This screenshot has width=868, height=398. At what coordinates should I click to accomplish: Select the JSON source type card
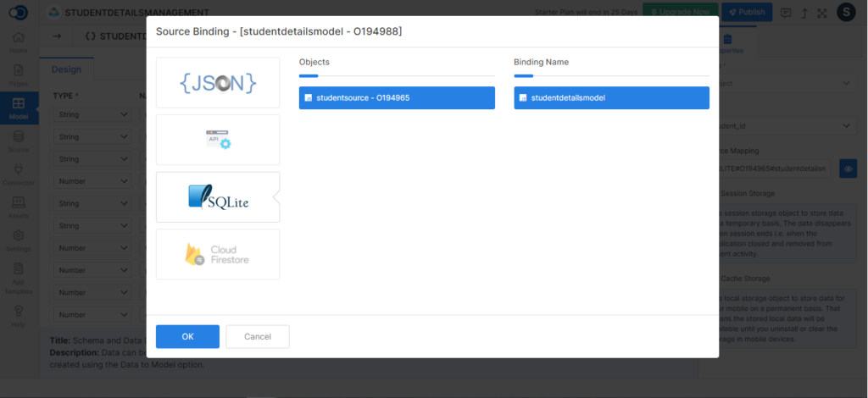[218, 83]
